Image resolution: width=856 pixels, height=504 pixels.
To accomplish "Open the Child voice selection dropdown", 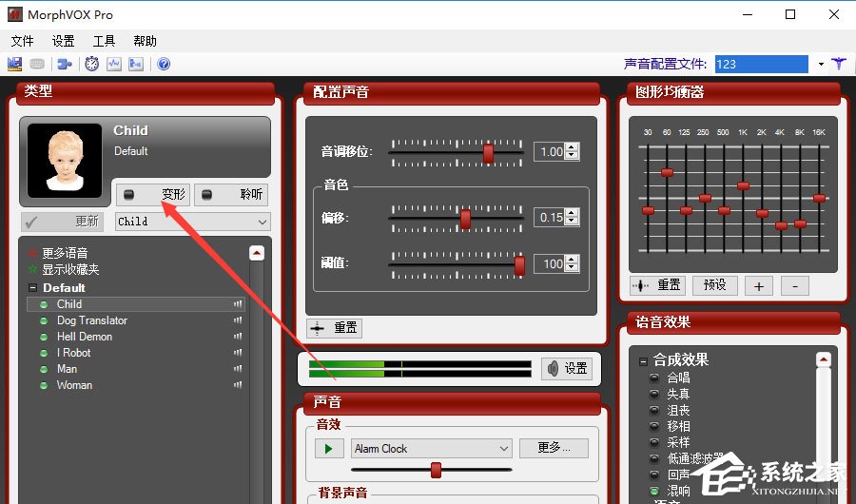I will pyautogui.click(x=263, y=222).
